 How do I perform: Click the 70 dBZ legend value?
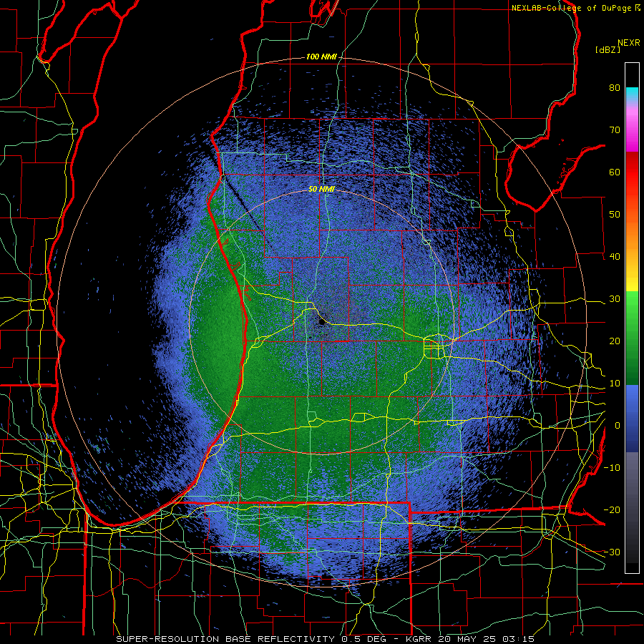click(x=615, y=130)
